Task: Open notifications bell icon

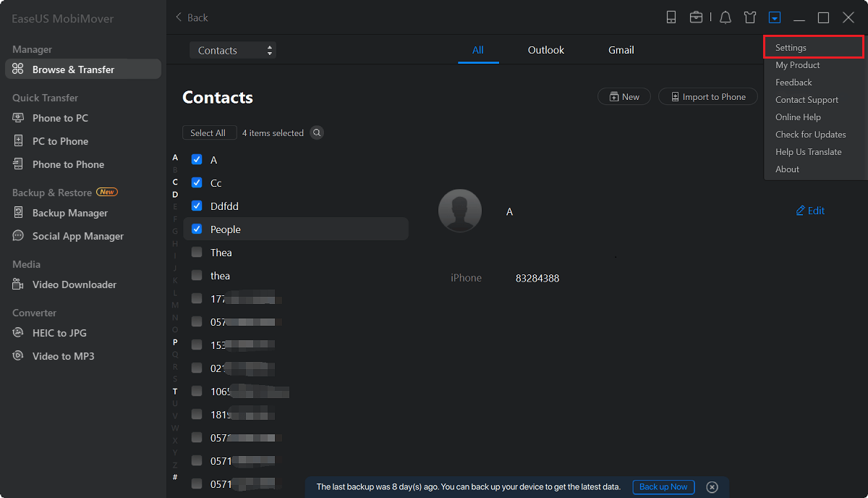Action: (x=726, y=17)
